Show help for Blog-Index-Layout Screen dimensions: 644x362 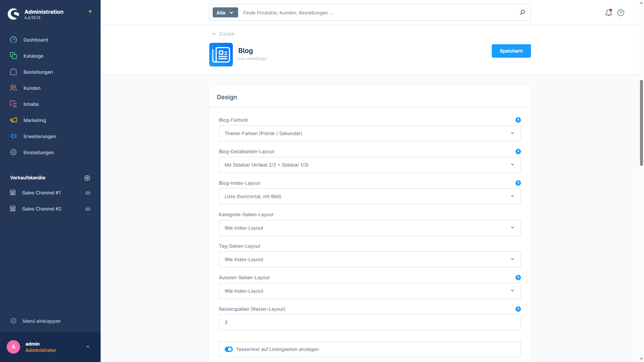518,183
